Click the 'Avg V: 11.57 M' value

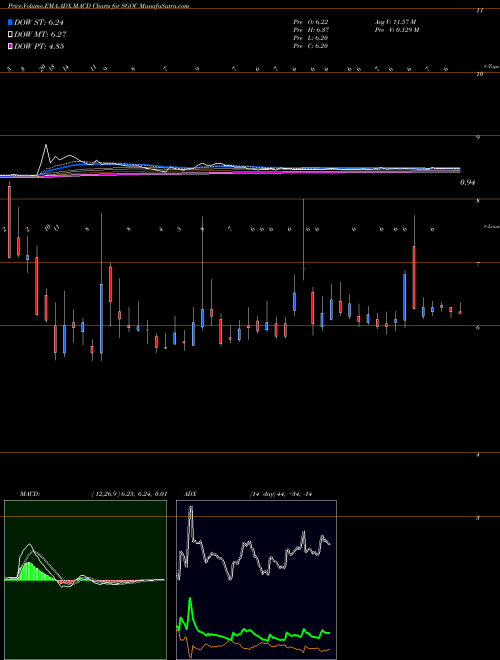click(395, 22)
